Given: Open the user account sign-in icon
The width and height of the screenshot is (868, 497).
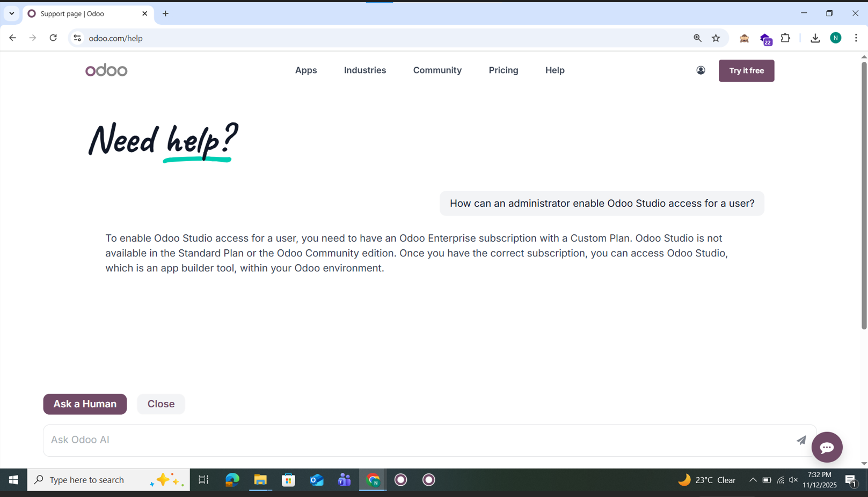Looking at the screenshot, I should click(701, 70).
